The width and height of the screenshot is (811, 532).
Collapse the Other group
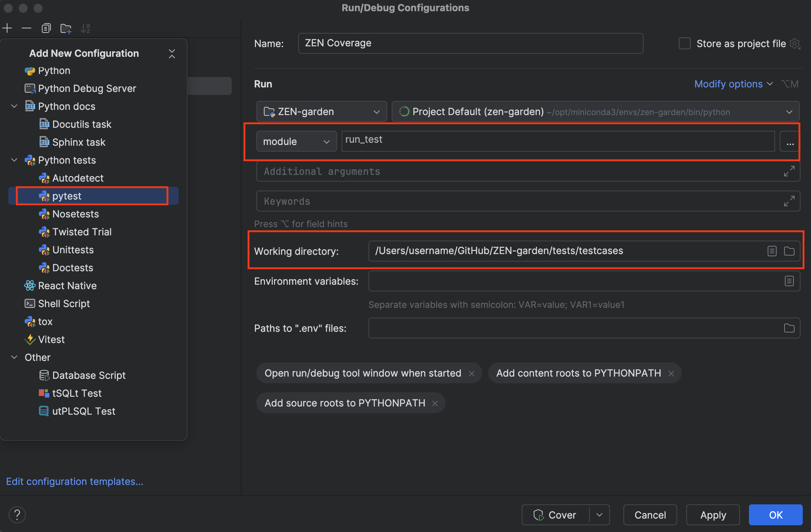(x=14, y=357)
